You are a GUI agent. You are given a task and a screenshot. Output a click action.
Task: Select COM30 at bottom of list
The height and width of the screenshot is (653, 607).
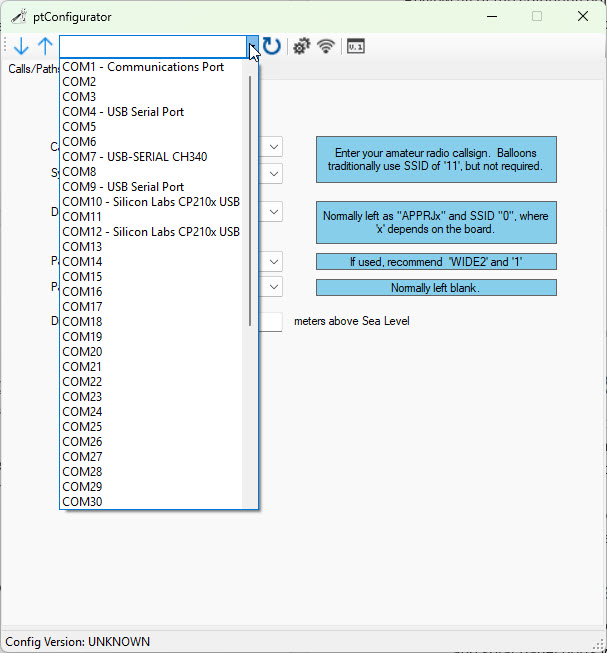tap(82, 502)
